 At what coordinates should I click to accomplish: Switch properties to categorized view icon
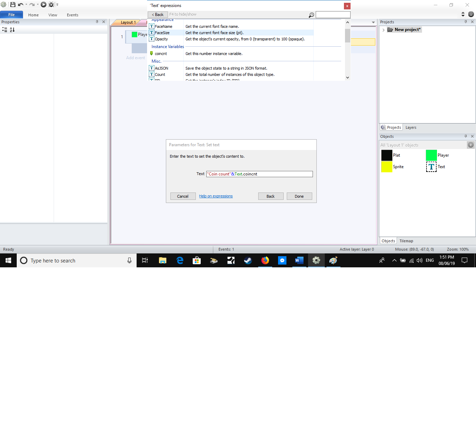5,30
